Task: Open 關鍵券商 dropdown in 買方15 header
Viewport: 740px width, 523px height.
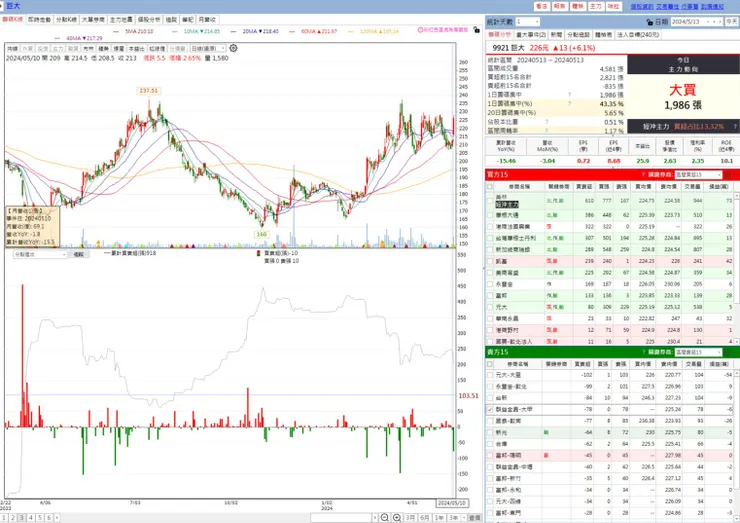Action: [x=698, y=175]
